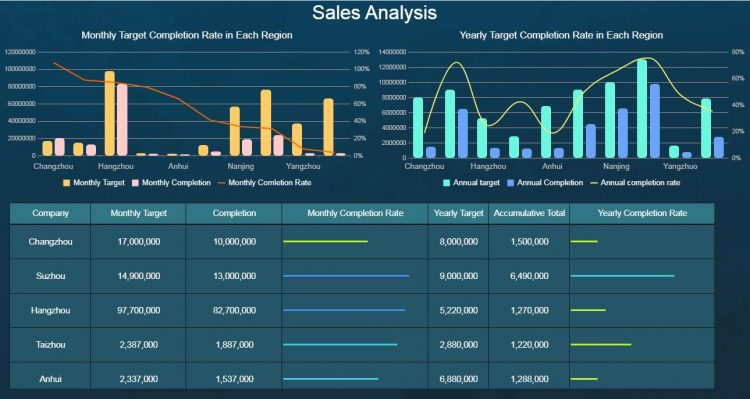Toggle Monthly Target legend swatch
Viewport: 750px width, 399px height.
(66, 183)
